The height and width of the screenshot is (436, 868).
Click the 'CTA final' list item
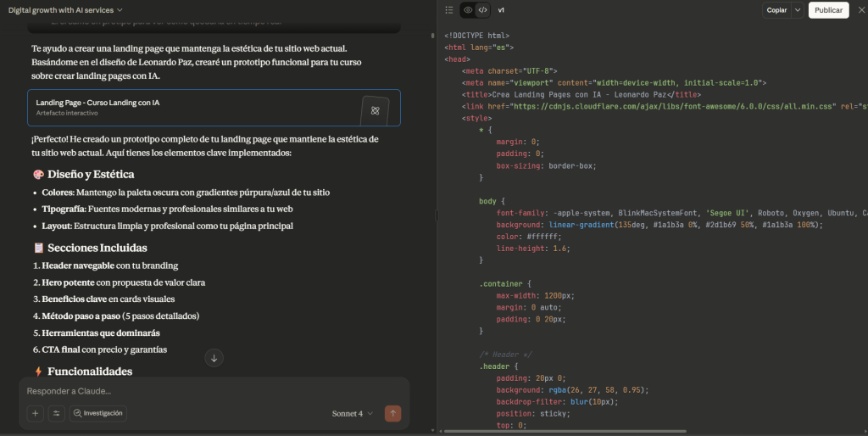pos(100,349)
